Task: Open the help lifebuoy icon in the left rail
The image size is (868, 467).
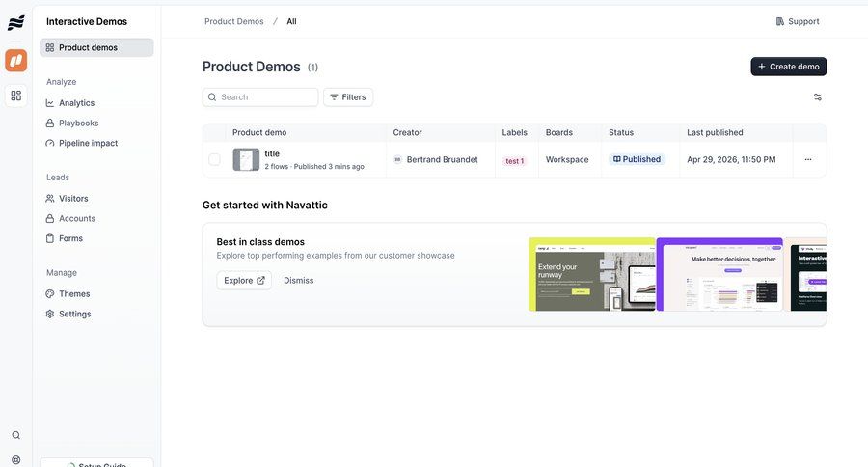Action: (16, 460)
